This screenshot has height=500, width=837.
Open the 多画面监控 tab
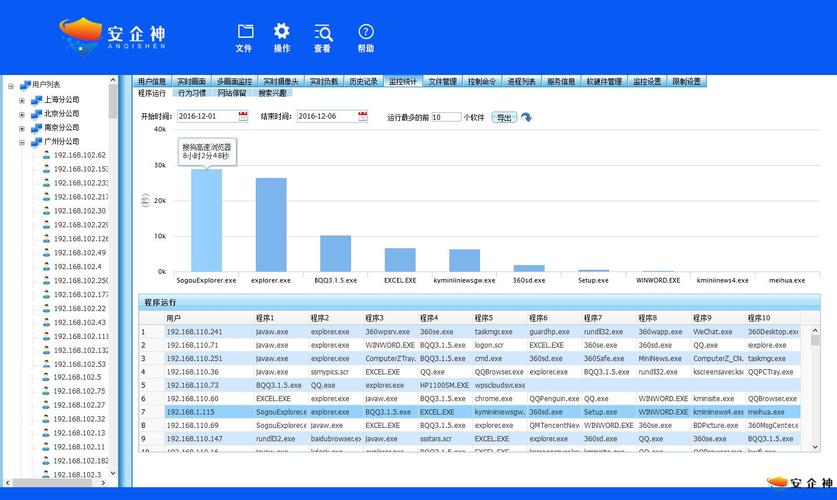[234, 81]
